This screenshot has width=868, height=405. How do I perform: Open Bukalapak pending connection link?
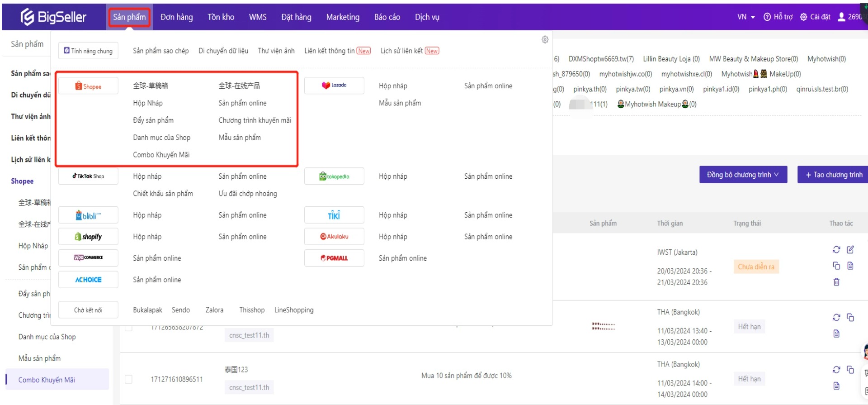tap(147, 310)
